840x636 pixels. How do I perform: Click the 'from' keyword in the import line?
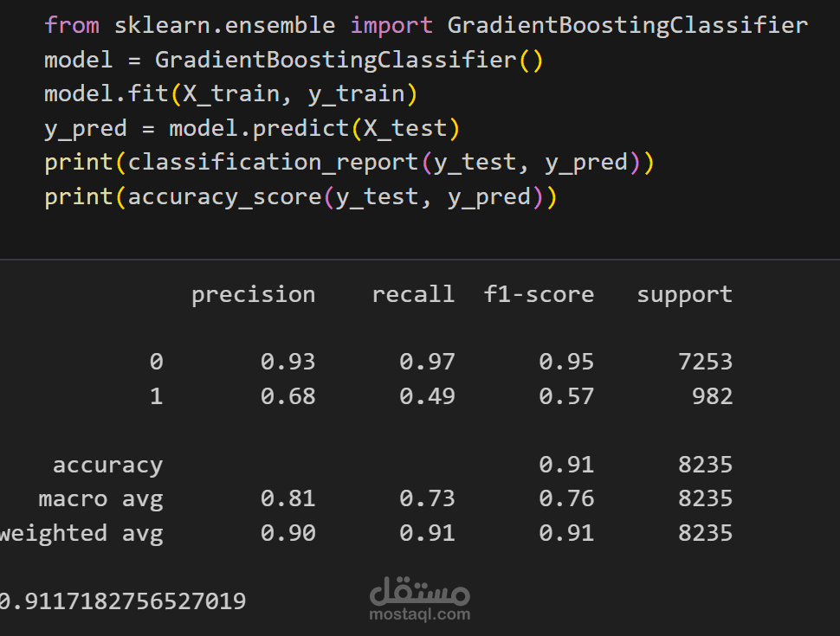(72, 25)
